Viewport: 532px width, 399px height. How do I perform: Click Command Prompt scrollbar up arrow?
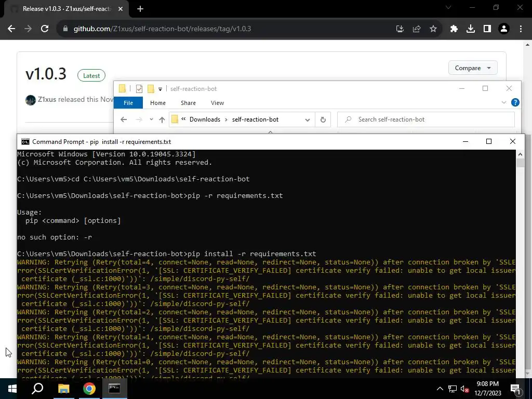[520, 154]
